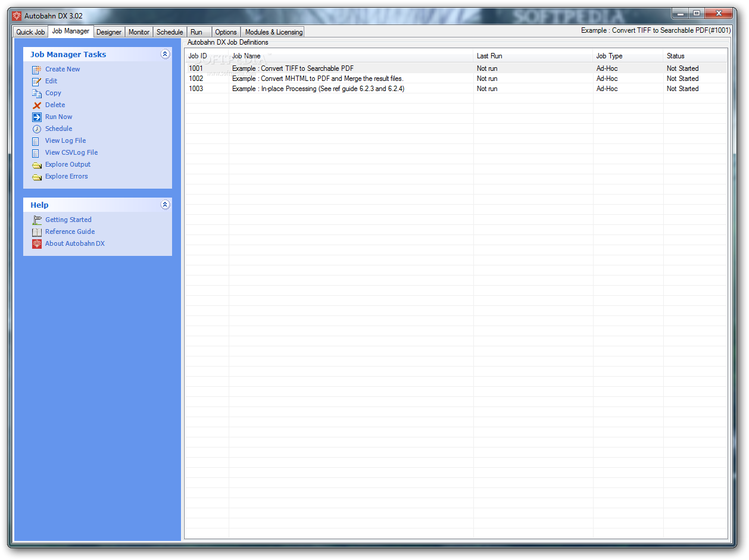The image size is (749, 560).
Task: Open the Explore Errors link
Action: (66, 176)
